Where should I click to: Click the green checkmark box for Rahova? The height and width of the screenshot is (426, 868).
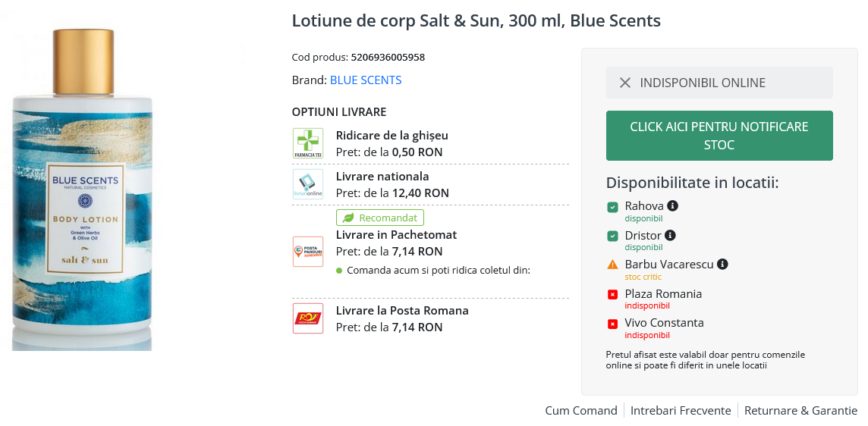point(612,208)
